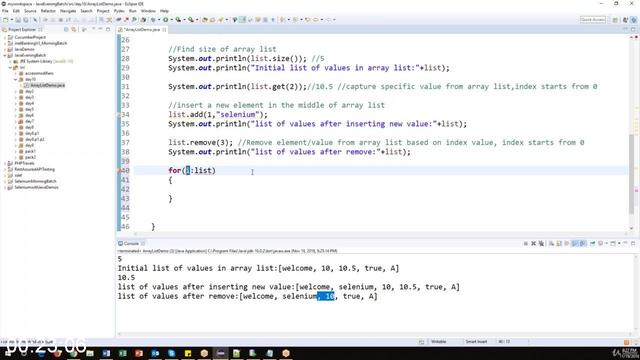Click the for(:list) loop line
This screenshot has height=360, width=640.
pos(192,171)
